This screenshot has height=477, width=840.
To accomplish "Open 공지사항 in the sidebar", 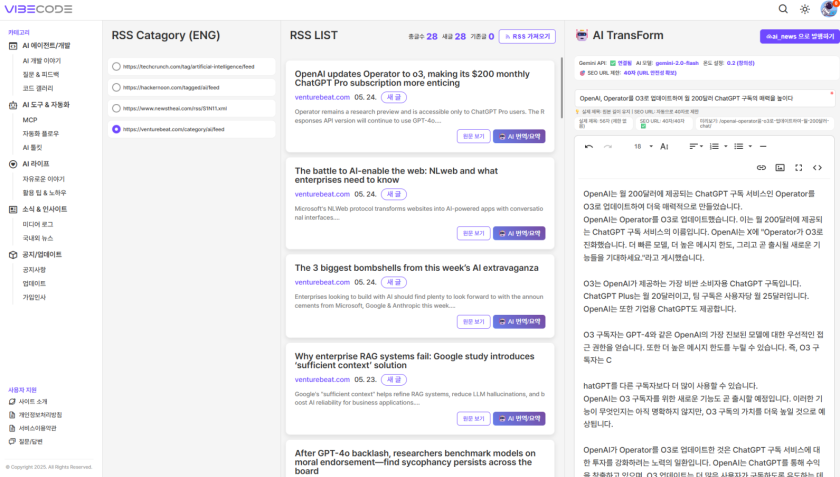I will (34, 270).
